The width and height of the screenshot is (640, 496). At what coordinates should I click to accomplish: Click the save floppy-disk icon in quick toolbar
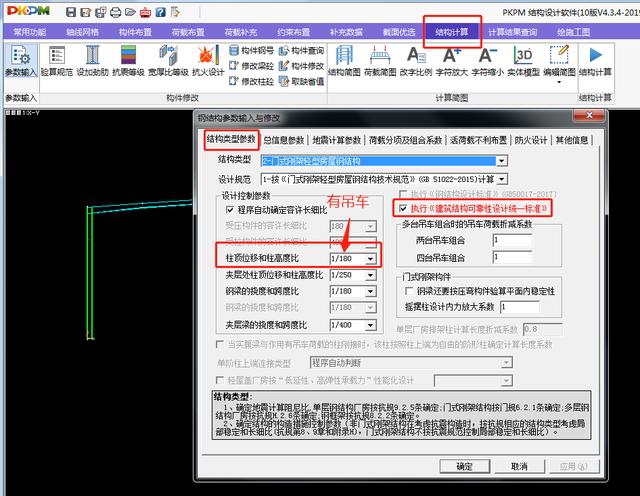pos(71,12)
